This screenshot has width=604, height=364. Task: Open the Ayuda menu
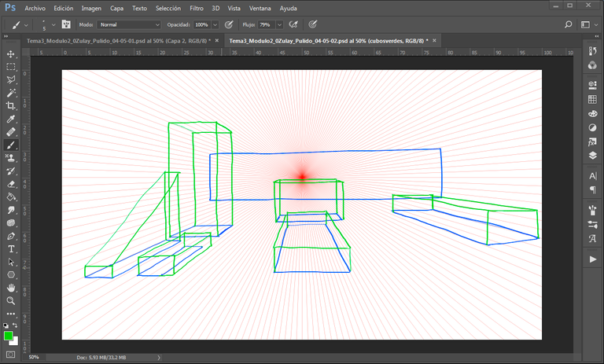288,8
